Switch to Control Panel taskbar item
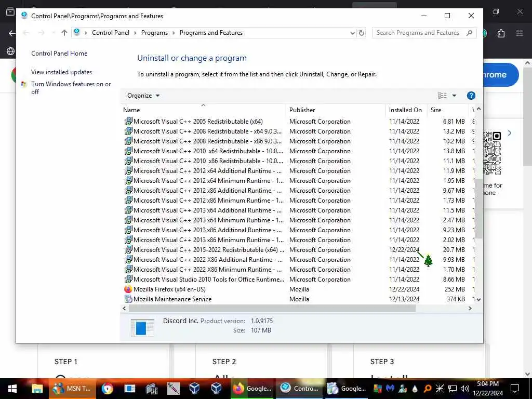 (x=300, y=389)
